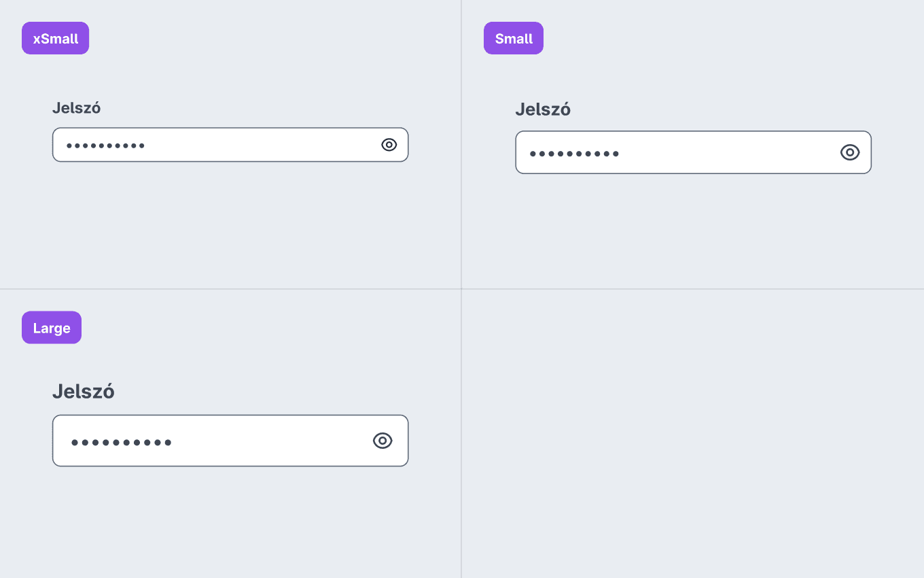Select the purple Small badge
The width and height of the screenshot is (924, 578).
click(514, 38)
